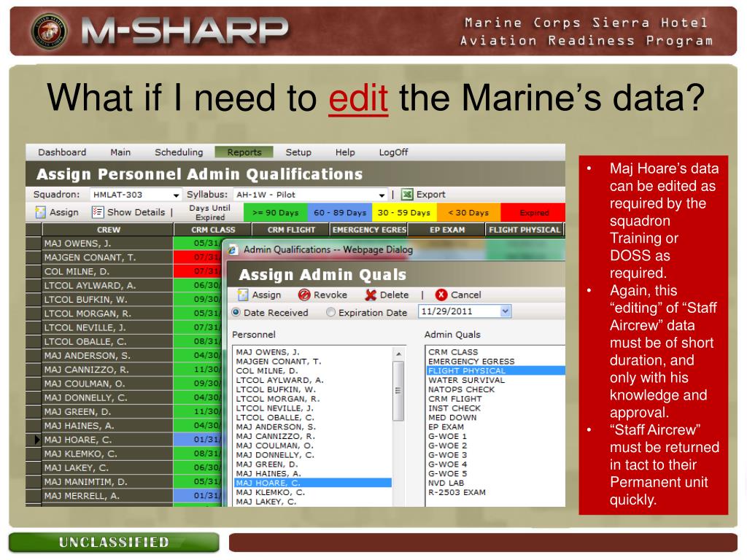Open the Syllabus AH-1W Pilot dropdown
The height and width of the screenshot is (560, 747).
(x=382, y=195)
